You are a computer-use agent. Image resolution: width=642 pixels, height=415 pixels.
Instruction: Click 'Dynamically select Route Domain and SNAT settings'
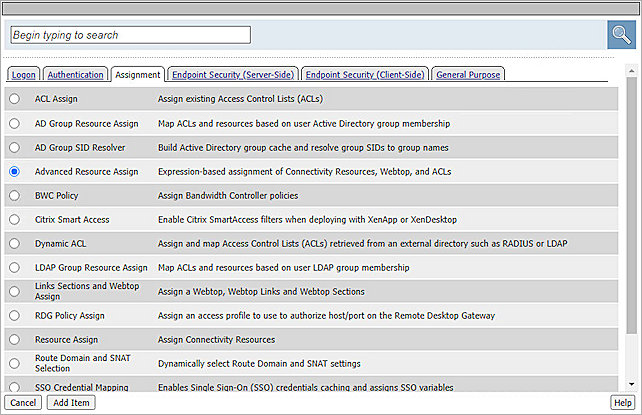tap(259, 363)
